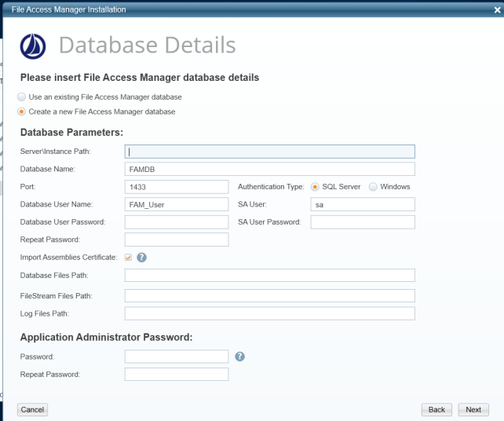Close the File Access Manager Installation window
This screenshot has width=504, height=421.
(497, 9)
